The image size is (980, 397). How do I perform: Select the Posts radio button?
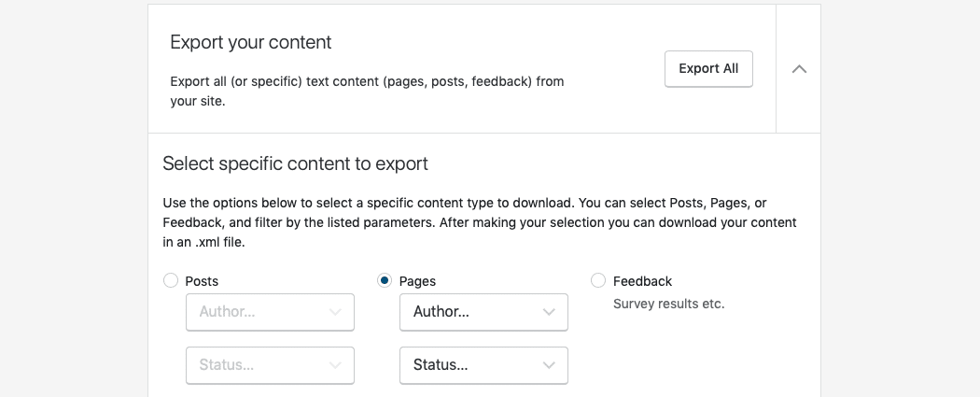(171, 281)
